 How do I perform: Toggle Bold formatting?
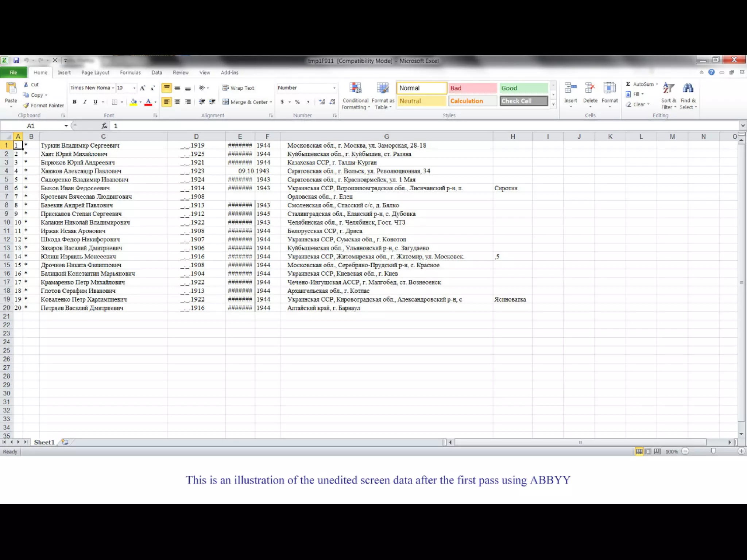pyautogui.click(x=74, y=102)
